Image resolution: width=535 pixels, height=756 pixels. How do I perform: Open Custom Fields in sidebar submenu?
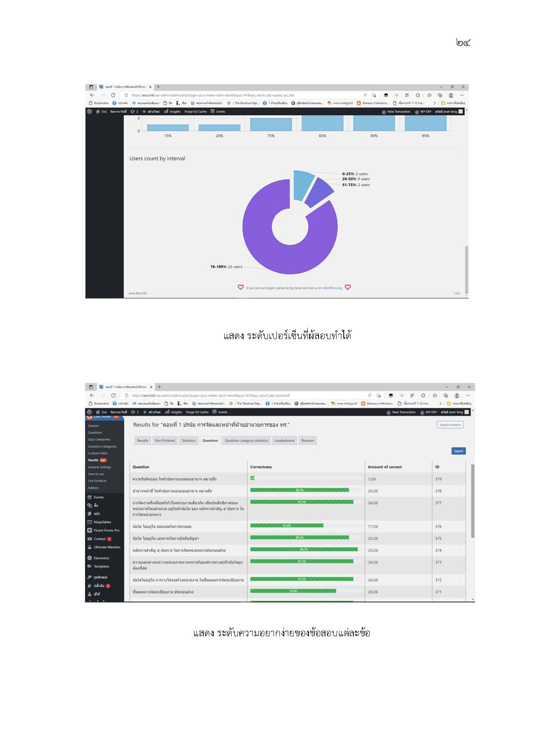[x=98, y=453]
